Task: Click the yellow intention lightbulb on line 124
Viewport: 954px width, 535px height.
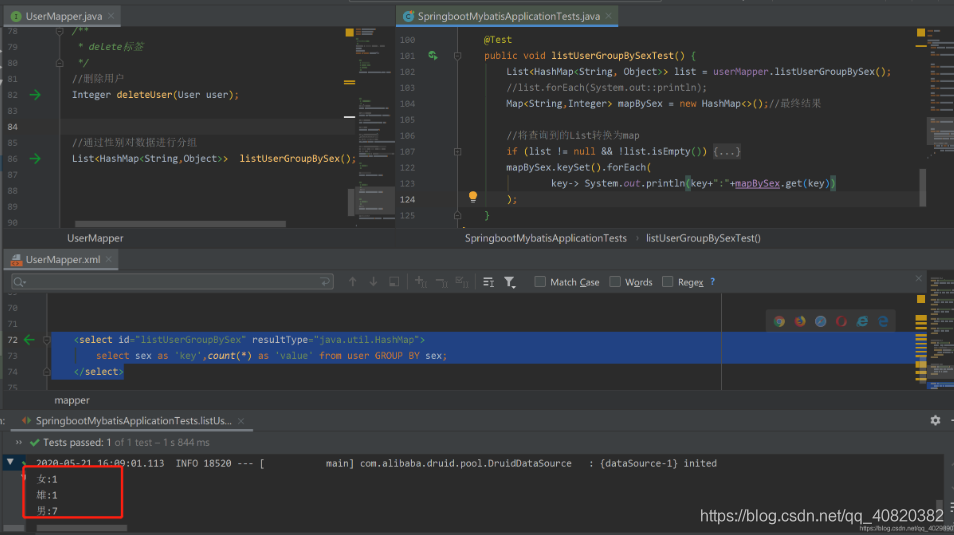Action: 473,197
